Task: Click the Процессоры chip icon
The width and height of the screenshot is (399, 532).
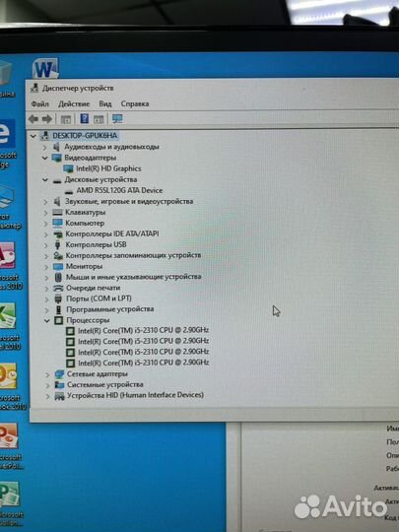Action: coord(59,320)
